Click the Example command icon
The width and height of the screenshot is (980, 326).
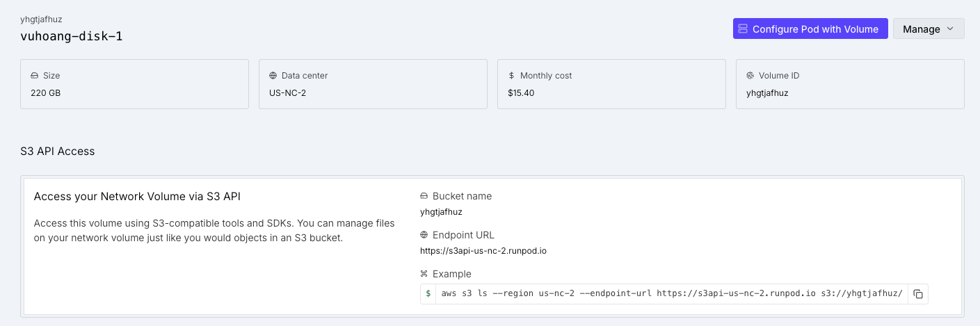424,275
